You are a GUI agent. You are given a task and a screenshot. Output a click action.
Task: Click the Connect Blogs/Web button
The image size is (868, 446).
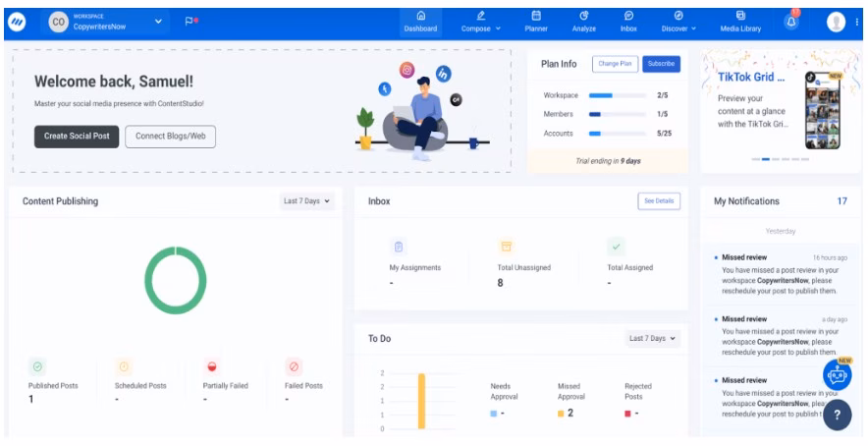[170, 136]
